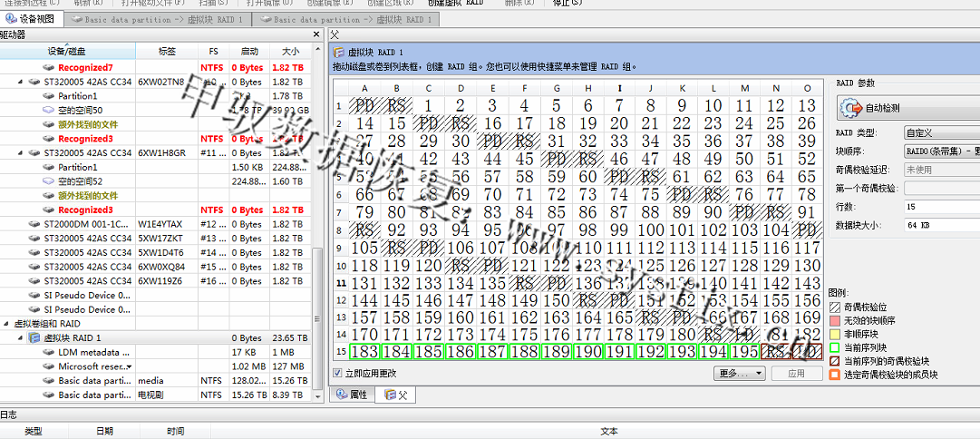Viewport: 980px width, 439px height.
Task: Click the 无效的块顺序 red legend swatch
Action: [835, 319]
